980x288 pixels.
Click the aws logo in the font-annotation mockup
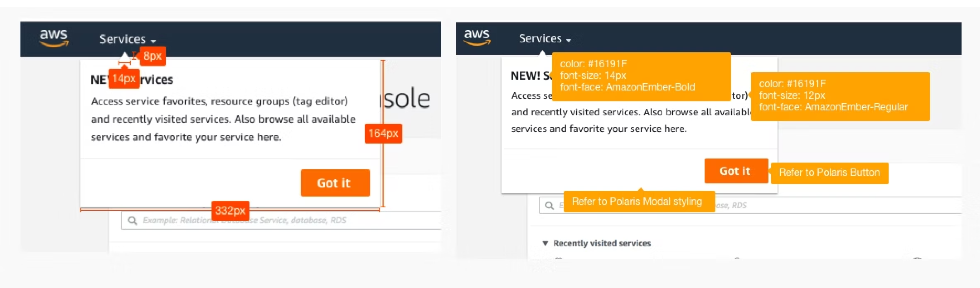pyautogui.click(x=477, y=37)
